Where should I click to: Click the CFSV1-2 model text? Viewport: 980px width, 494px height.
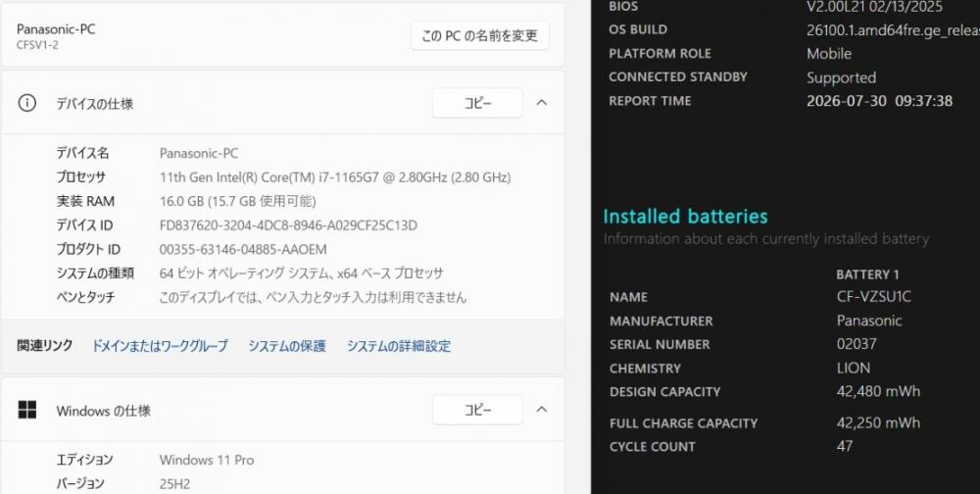37,45
